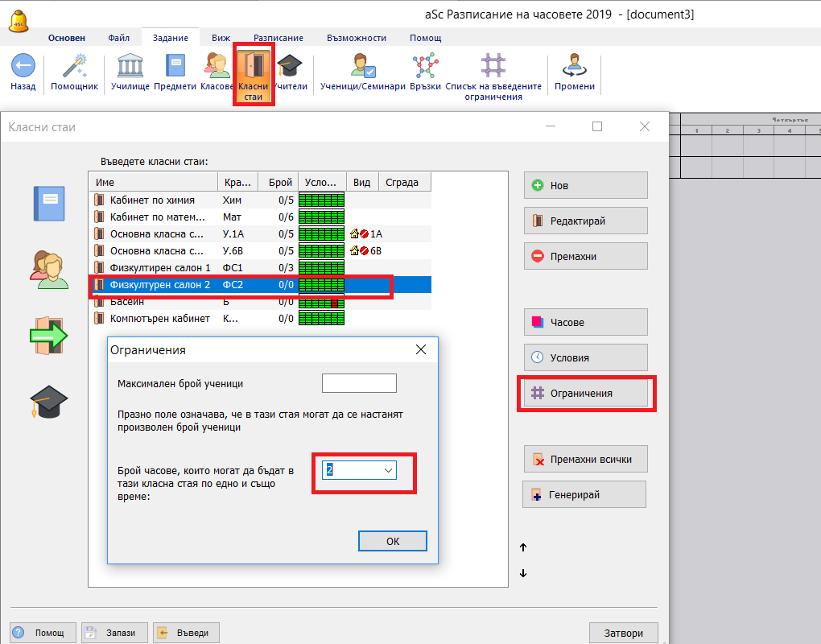Close the Ограничения dialog

tap(420, 350)
